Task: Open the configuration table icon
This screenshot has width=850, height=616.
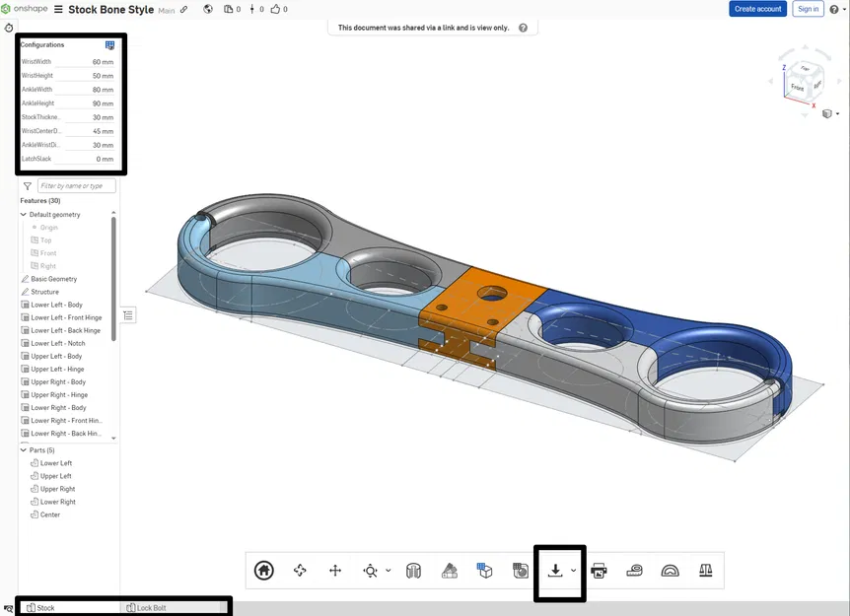Action: [x=110, y=45]
